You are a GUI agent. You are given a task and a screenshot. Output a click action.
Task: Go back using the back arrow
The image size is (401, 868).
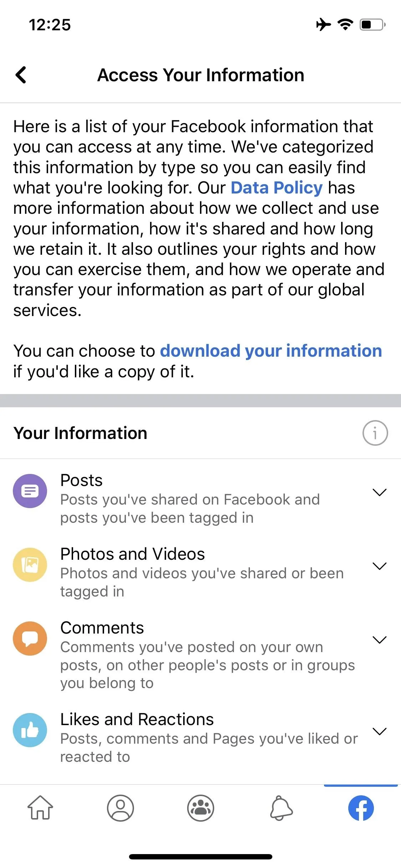[x=21, y=75]
